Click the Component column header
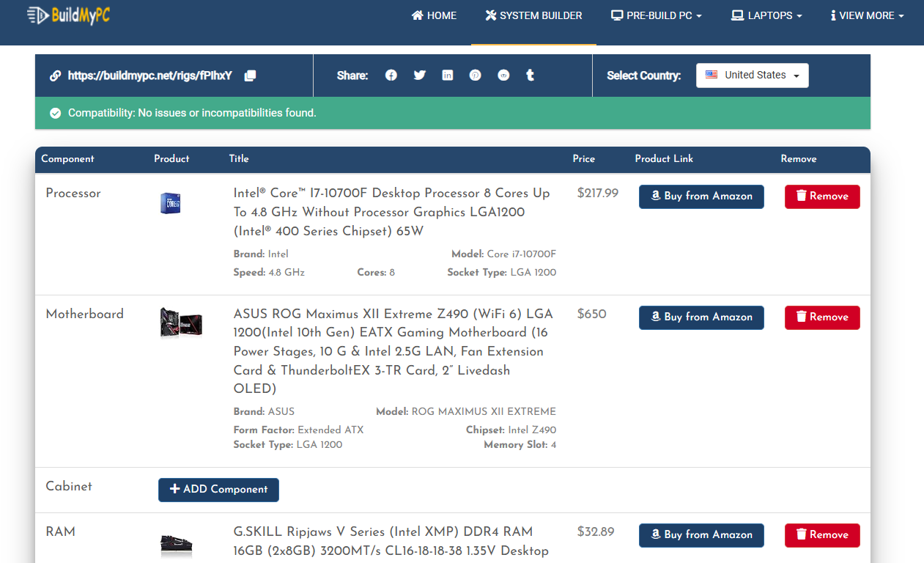This screenshot has height=563, width=924. tap(67, 159)
